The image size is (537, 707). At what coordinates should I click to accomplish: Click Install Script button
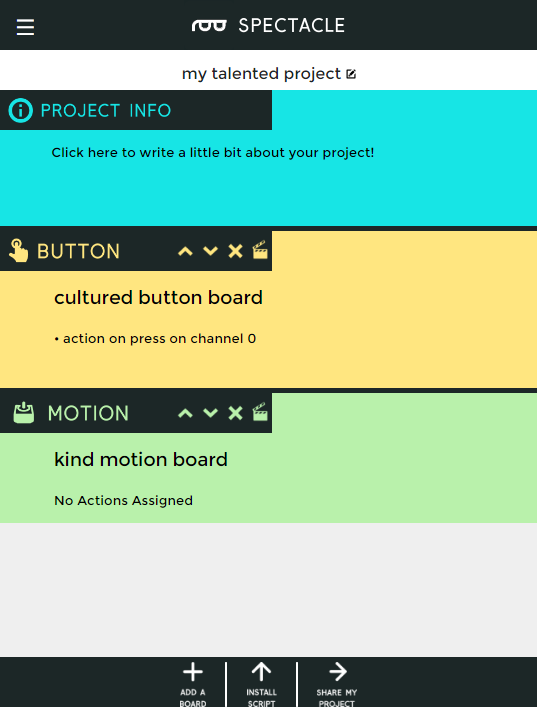(262, 684)
